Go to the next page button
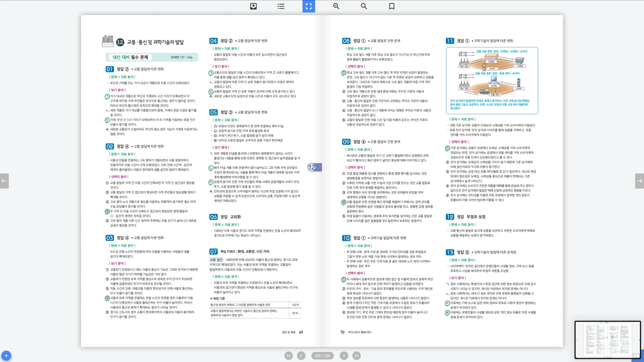The image size is (644, 362). 344,356
